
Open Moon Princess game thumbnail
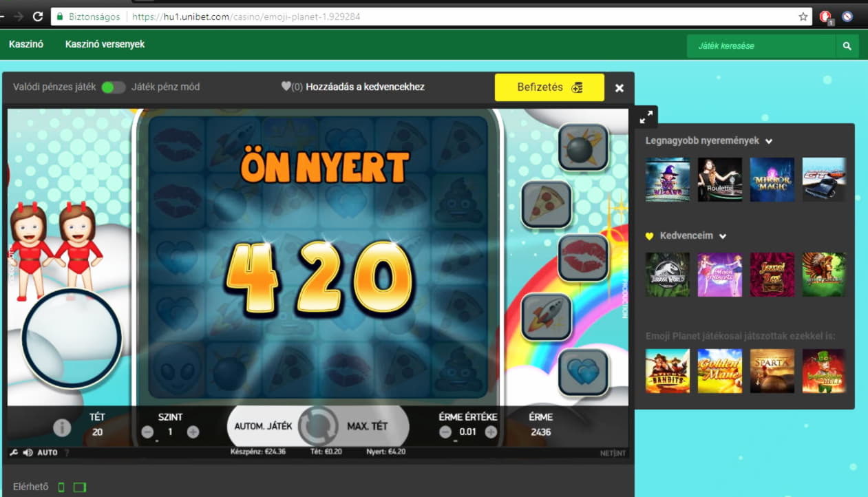tap(720, 275)
